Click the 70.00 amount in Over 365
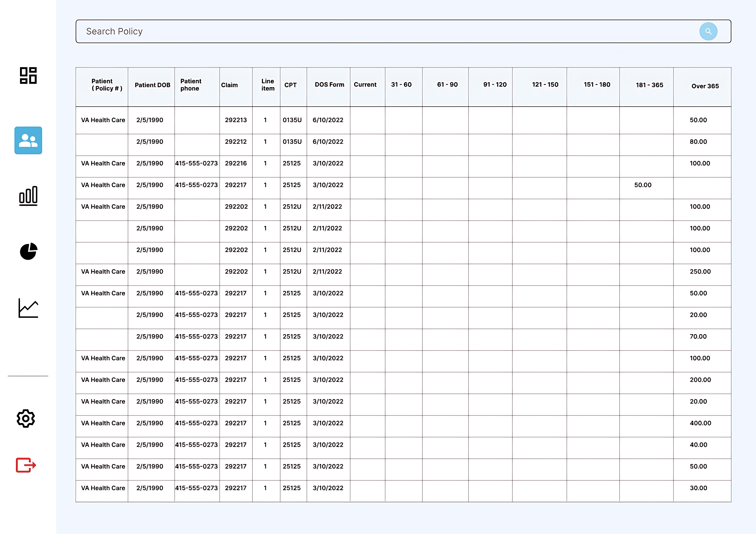756x534 pixels. click(x=698, y=337)
